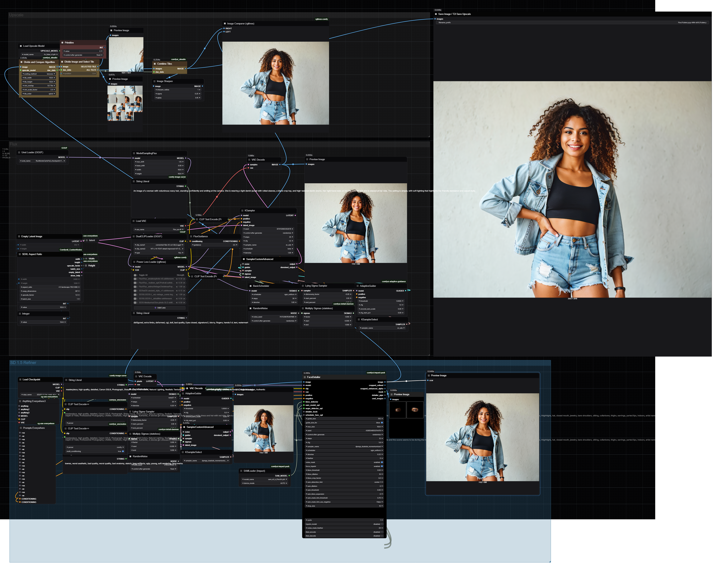728x577 pixels.
Task: Open the sam_detection_hint combo in FaceDetailer
Action: pyautogui.click(x=344, y=482)
